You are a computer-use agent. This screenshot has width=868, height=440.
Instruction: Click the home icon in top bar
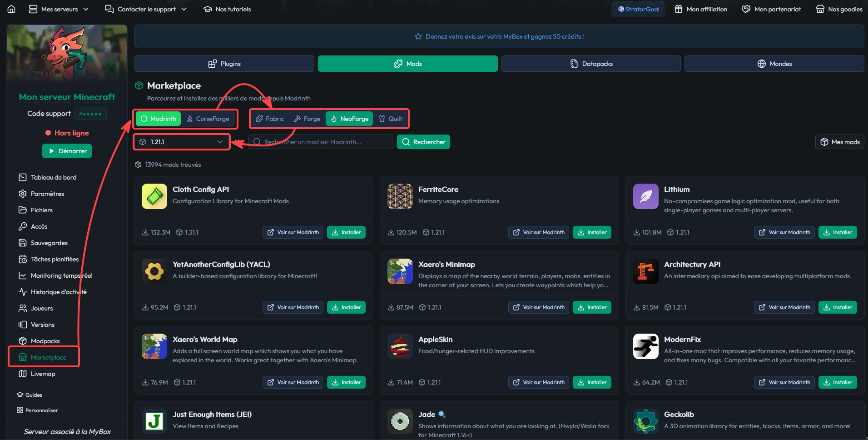tap(11, 9)
